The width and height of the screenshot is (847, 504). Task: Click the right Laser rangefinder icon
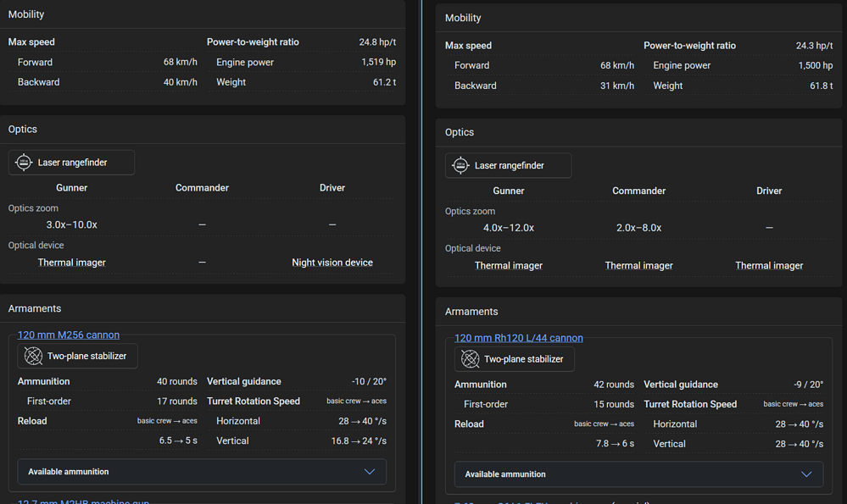tap(460, 165)
